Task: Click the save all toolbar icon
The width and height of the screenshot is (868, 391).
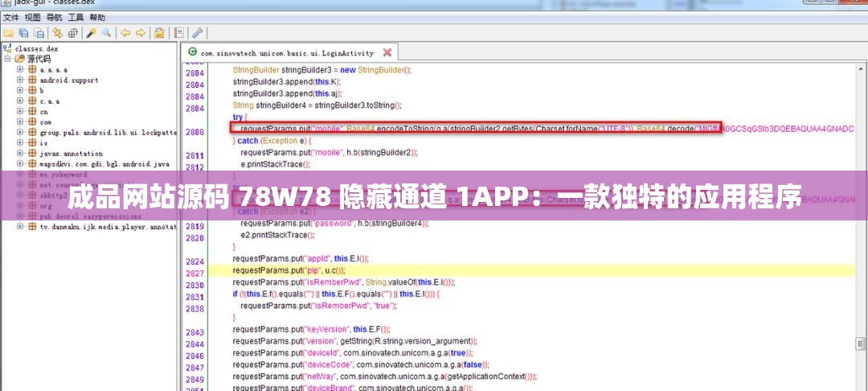Action: coord(24,33)
